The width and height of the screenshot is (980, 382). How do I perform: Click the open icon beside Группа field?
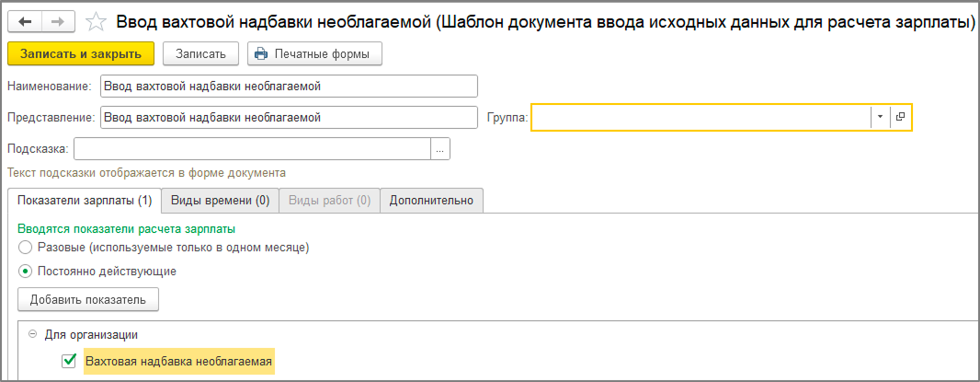901,117
